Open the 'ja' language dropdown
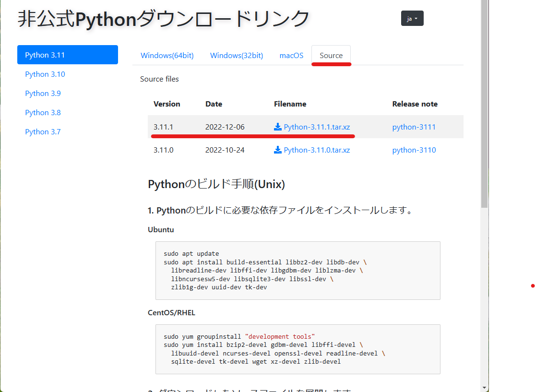Image resolution: width=535 pixels, height=392 pixels. coord(412,18)
